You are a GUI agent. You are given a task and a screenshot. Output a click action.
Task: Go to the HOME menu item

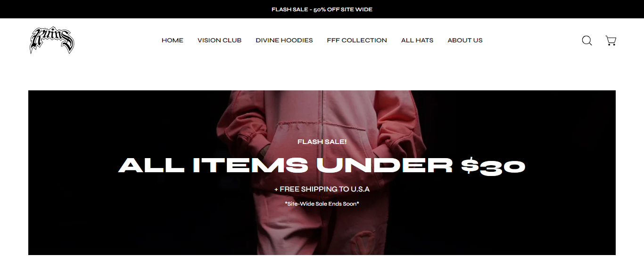pos(173,40)
